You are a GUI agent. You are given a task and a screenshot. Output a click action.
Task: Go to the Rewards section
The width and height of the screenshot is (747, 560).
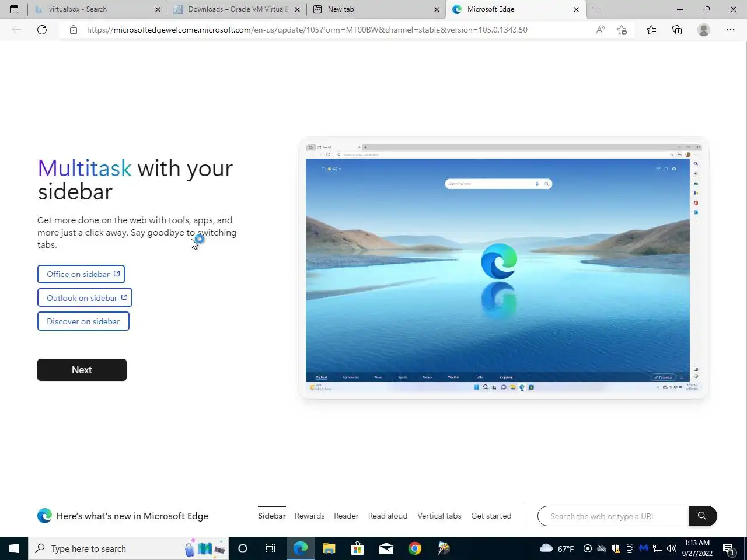(x=309, y=516)
